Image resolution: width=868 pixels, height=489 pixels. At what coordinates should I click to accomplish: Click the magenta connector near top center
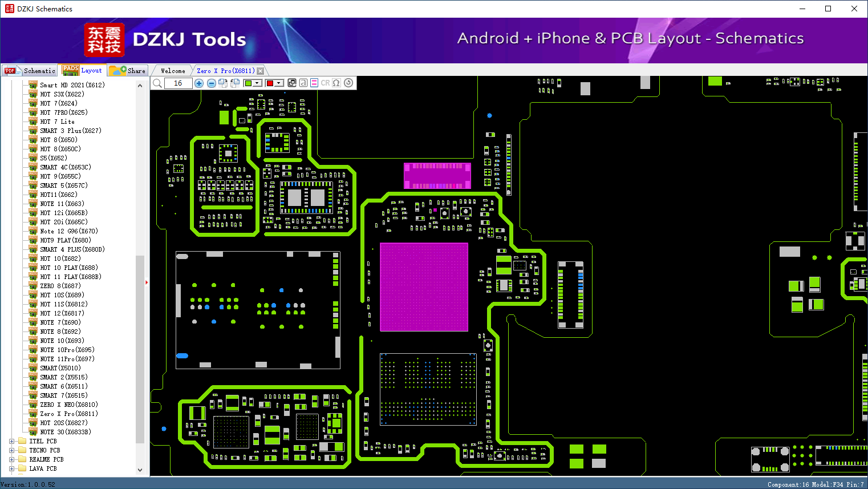[437, 176]
